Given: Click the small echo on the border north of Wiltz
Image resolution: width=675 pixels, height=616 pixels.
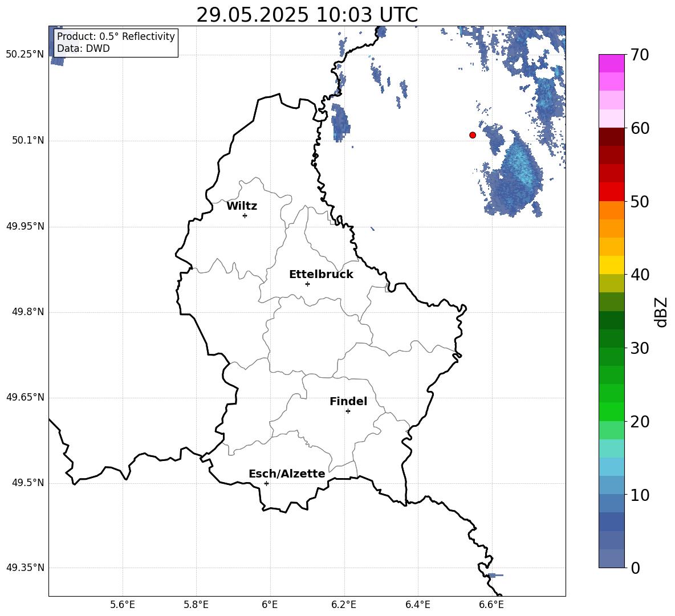Looking at the screenshot, I should (x=340, y=123).
